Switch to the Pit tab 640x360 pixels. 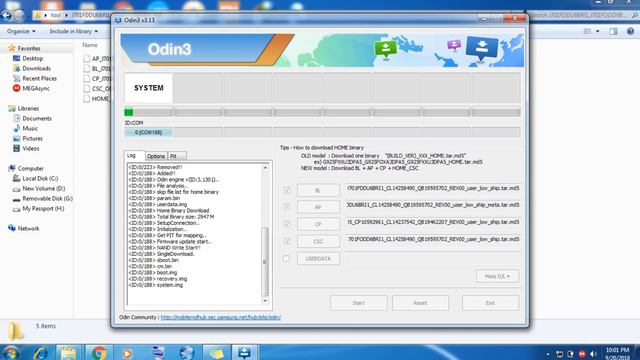coord(176,156)
